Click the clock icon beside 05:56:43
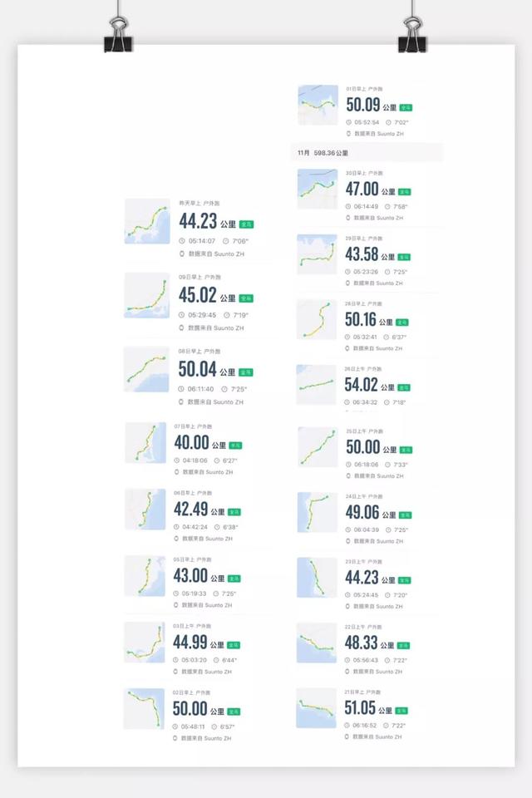532x798 pixels. tap(347, 660)
